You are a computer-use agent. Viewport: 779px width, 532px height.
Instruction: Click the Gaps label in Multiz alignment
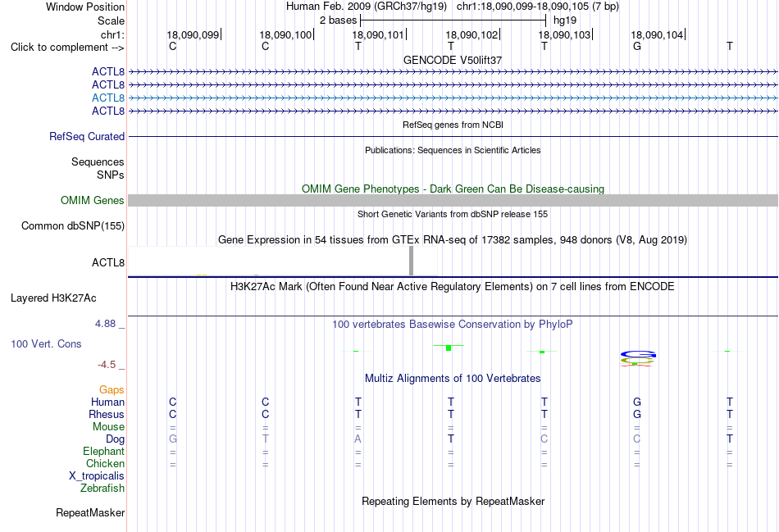[112, 390]
